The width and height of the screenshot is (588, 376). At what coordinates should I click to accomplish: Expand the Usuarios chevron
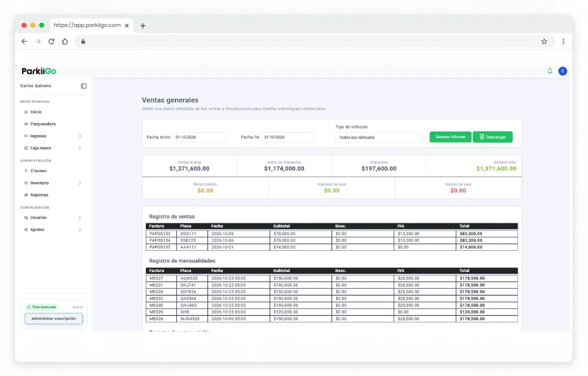(x=79, y=218)
